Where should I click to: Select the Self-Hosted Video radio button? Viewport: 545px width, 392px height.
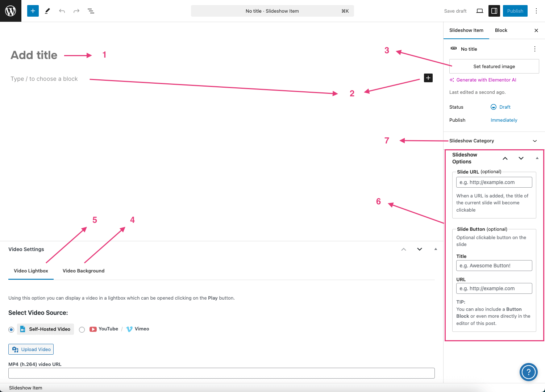pyautogui.click(x=11, y=329)
